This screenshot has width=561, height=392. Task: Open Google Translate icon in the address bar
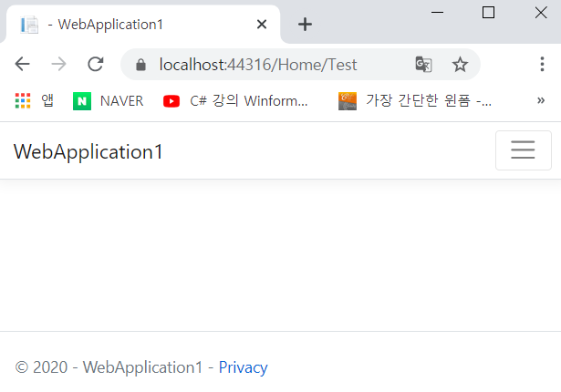pos(423,65)
